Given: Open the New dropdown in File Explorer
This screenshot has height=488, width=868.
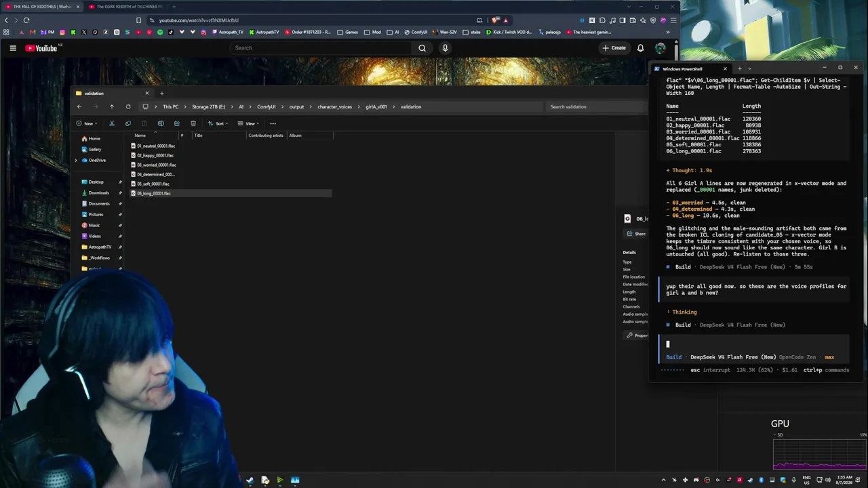Looking at the screenshot, I should 87,123.
